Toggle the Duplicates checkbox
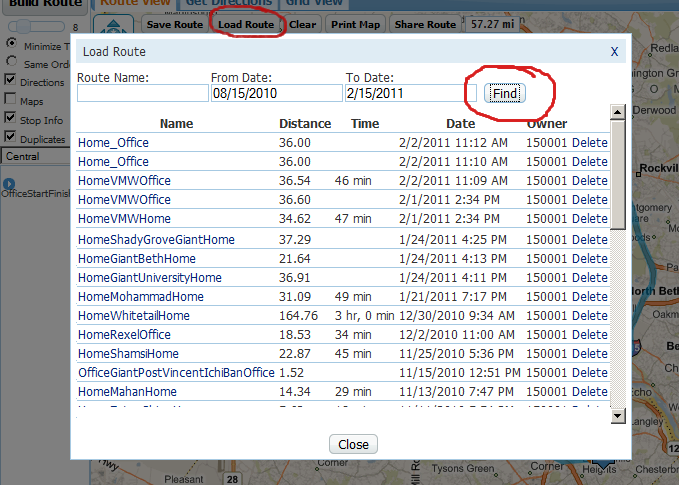Image resolution: width=679 pixels, height=485 pixels. [x=10, y=139]
